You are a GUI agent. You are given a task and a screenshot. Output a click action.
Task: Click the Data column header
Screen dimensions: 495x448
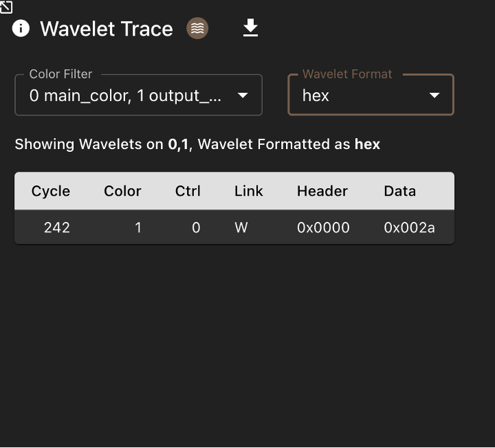pyautogui.click(x=400, y=191)
